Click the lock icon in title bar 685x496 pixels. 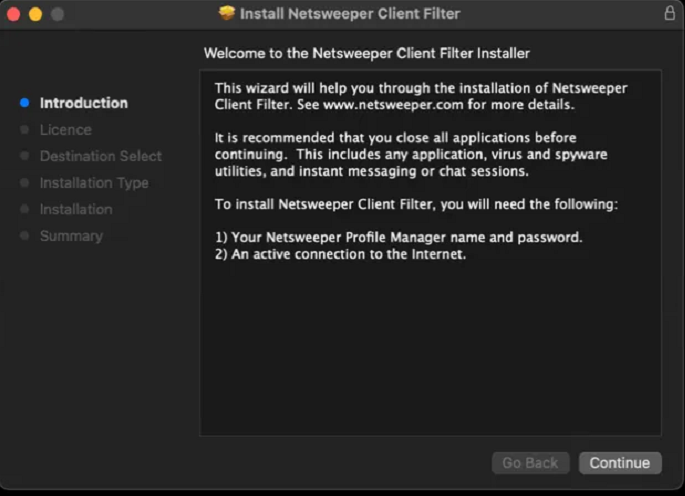(669, 13)
